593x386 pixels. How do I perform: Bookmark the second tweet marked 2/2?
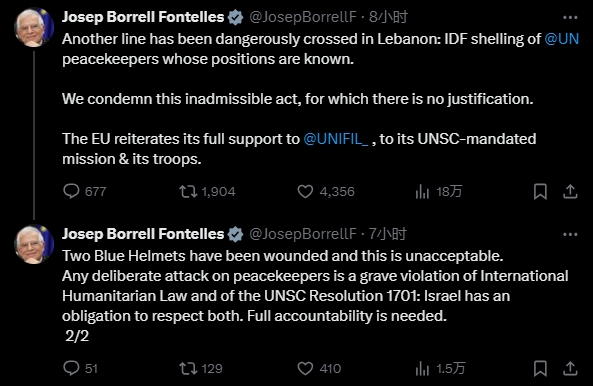(540, 368)
